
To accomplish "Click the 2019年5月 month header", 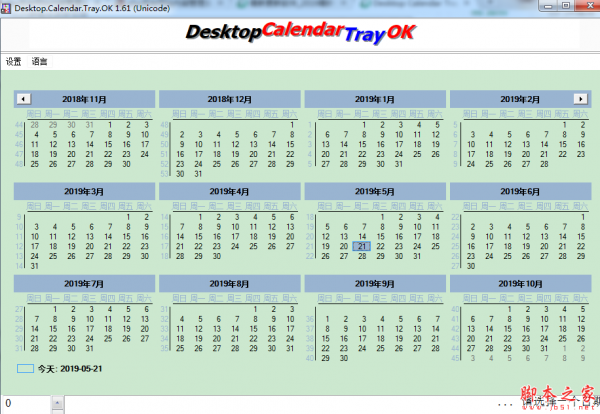I will 375,192.
